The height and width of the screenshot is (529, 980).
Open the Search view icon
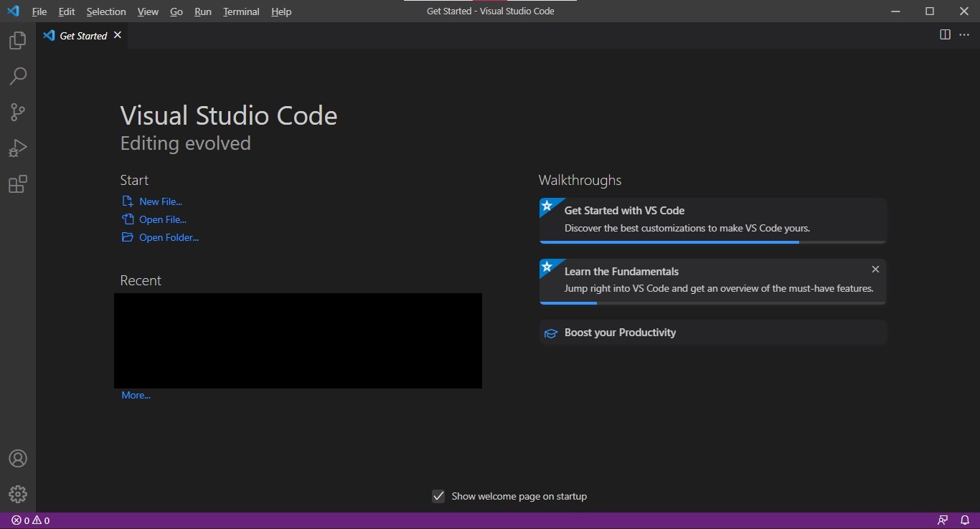tap(18, 76)
